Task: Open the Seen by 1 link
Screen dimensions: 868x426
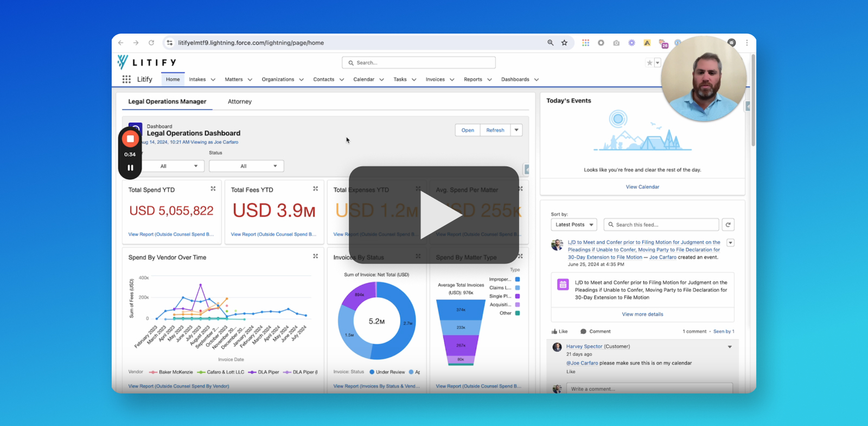Action: tap(724, 331)
